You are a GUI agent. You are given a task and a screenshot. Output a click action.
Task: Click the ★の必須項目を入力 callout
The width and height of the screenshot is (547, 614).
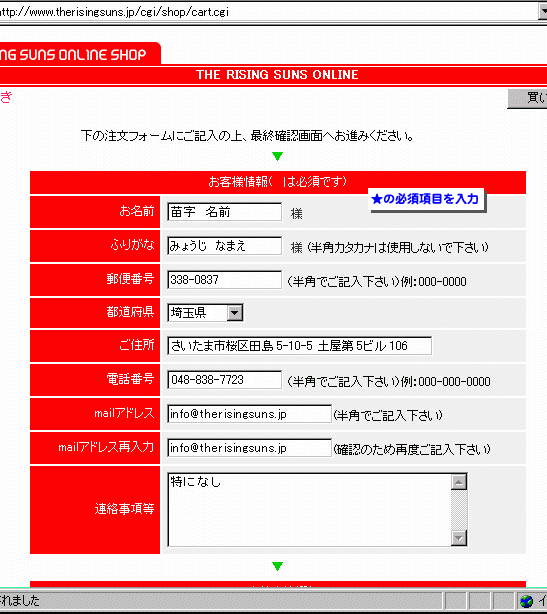point(426,200)
